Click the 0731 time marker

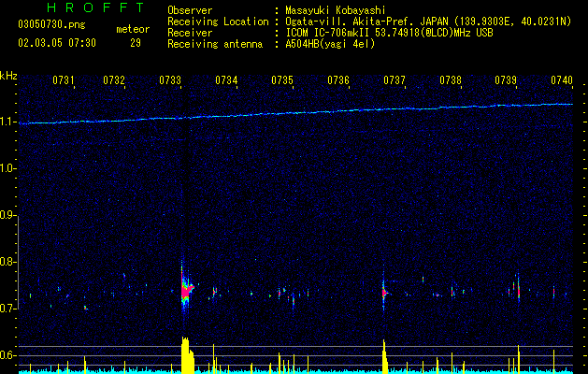tap(63, 79)
